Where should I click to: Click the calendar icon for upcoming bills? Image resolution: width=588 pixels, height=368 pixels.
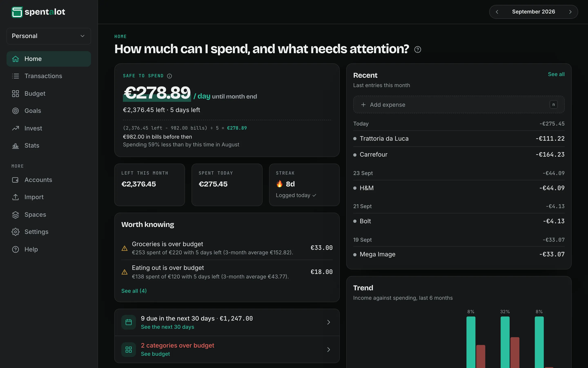pos(129,322)
